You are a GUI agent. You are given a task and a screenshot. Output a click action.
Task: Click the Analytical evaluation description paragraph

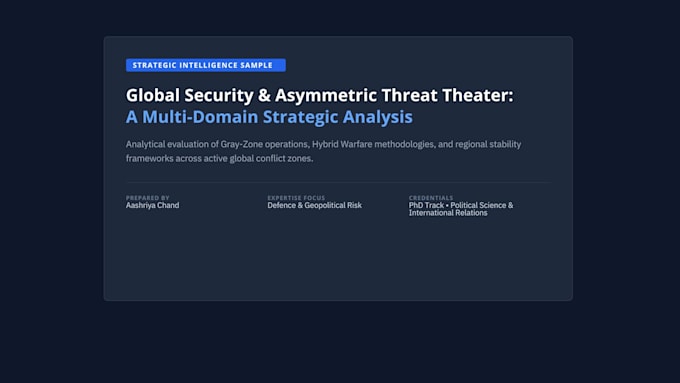323,151
